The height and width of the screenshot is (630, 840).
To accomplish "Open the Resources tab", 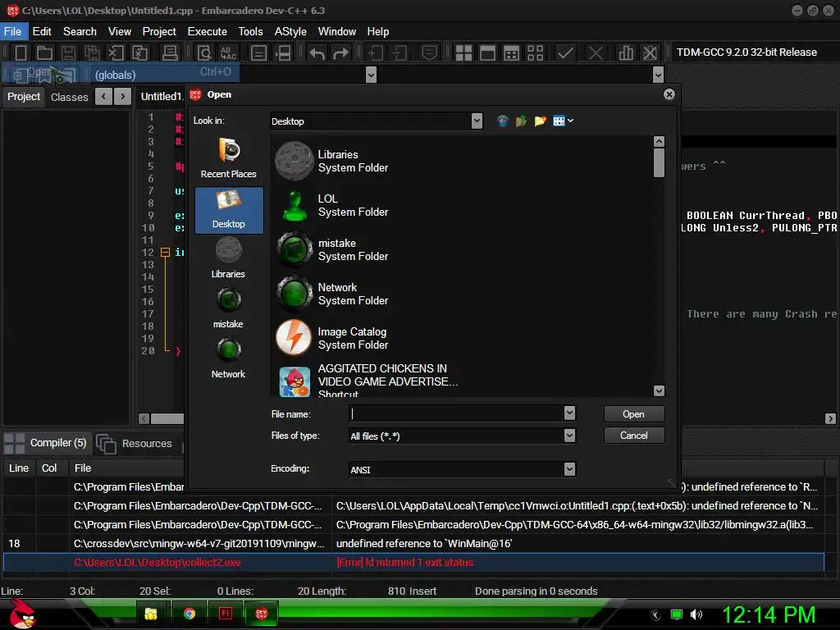I will click(x=135, y=444).
